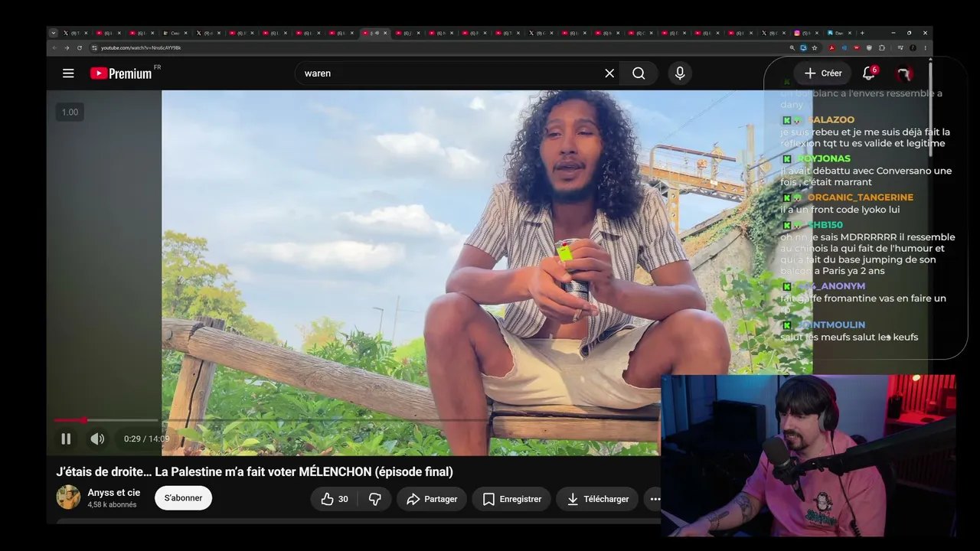The width and height of the screenshot is (980, 551).
Task: Share the video with Partager
Action: coord(432,499)
